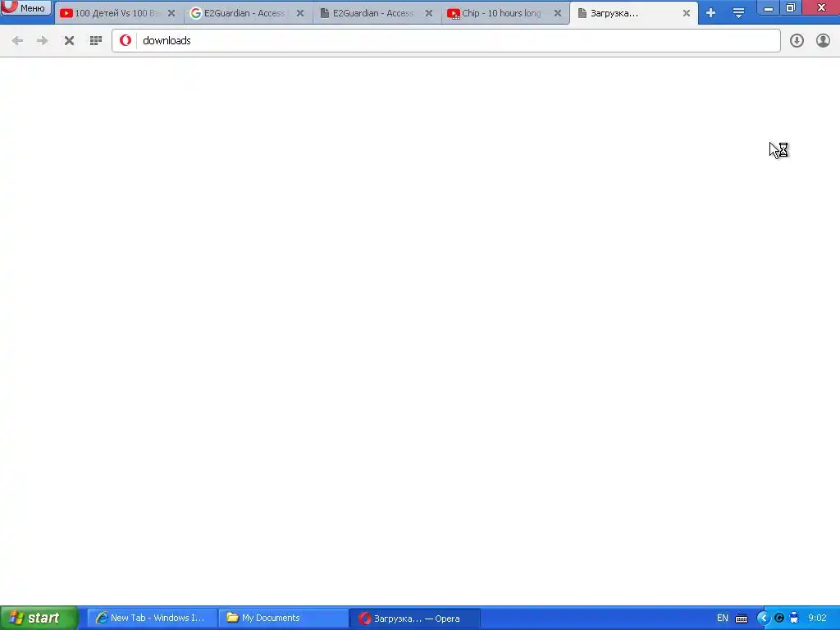Minimize the Opera window
The height and width of the screenshot is (630, 840).
[x=768, y=7]
